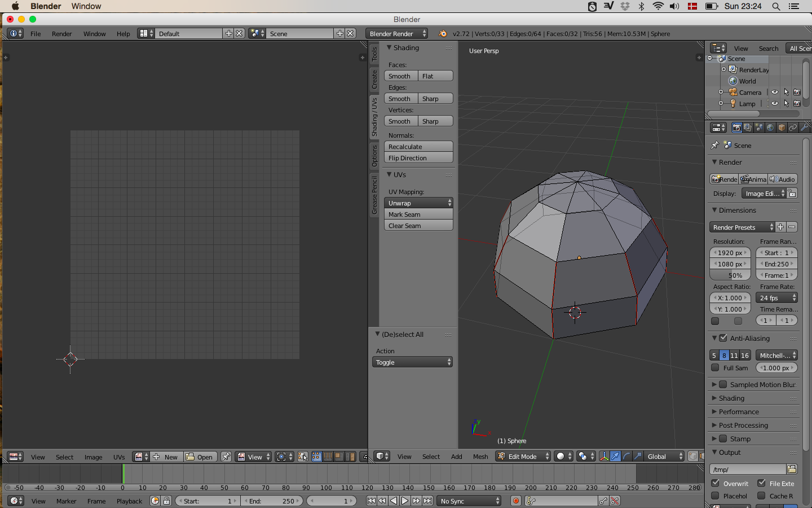
Task: Click the Mark Seam button
Action: point(418,214)
